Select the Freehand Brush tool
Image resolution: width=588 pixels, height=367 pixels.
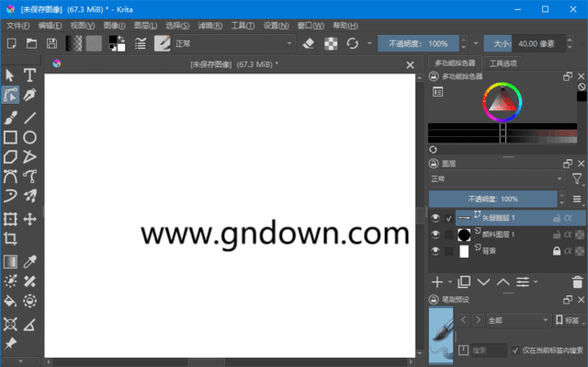click(x=10, y=118)
